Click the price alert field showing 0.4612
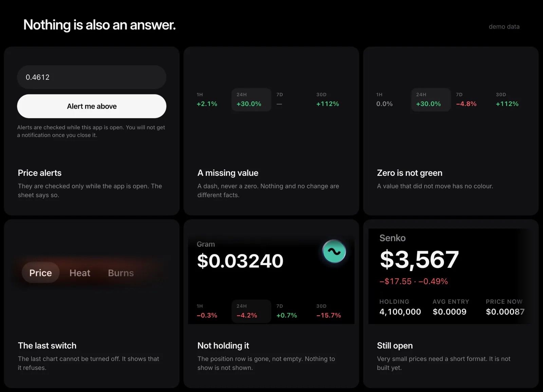This screenshot has height=392, width=543. click(x=92, y=77)
